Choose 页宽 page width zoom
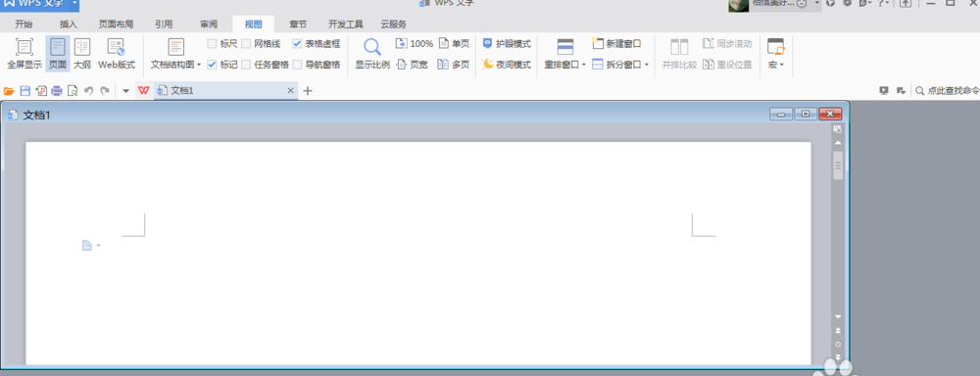980x376 pixels. click(412, 65)
